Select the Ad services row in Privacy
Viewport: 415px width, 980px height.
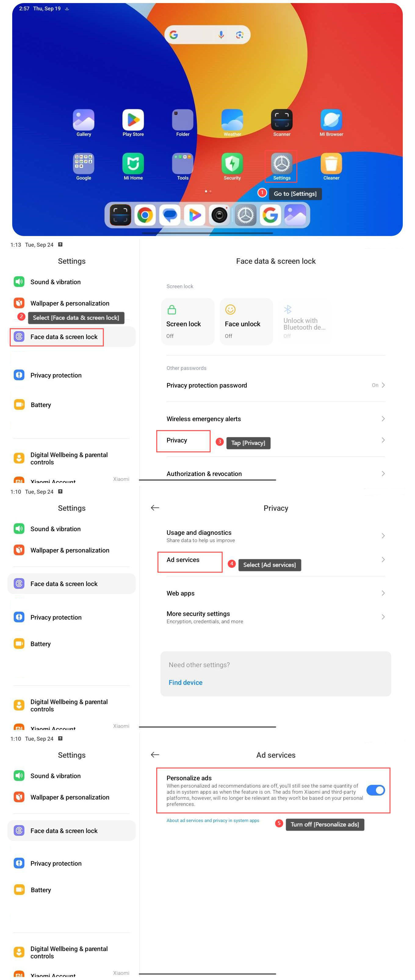pos(183,560)
